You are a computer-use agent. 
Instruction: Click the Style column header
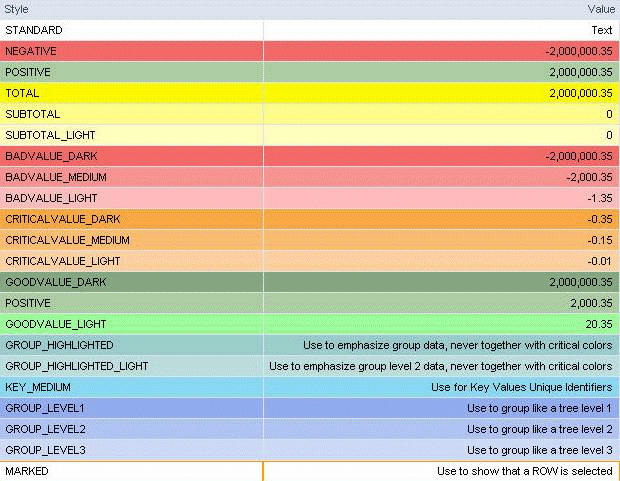point(17,9)
